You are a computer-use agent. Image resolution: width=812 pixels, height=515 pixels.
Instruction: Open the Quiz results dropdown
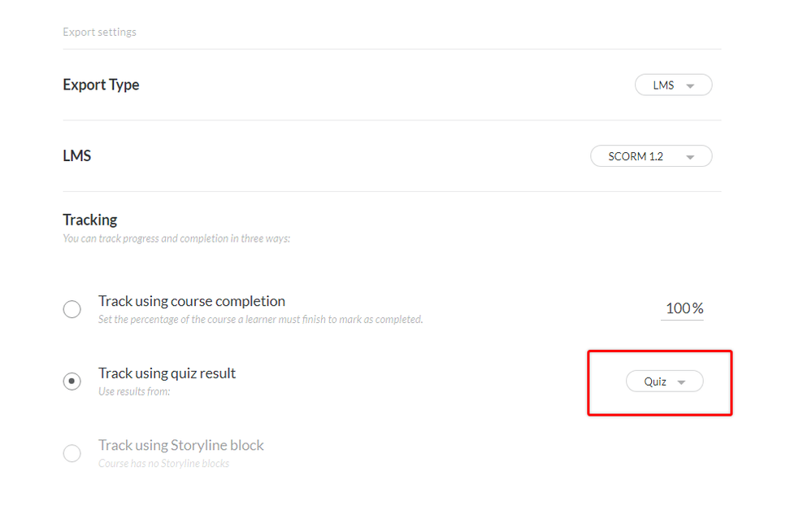[663, 382]
